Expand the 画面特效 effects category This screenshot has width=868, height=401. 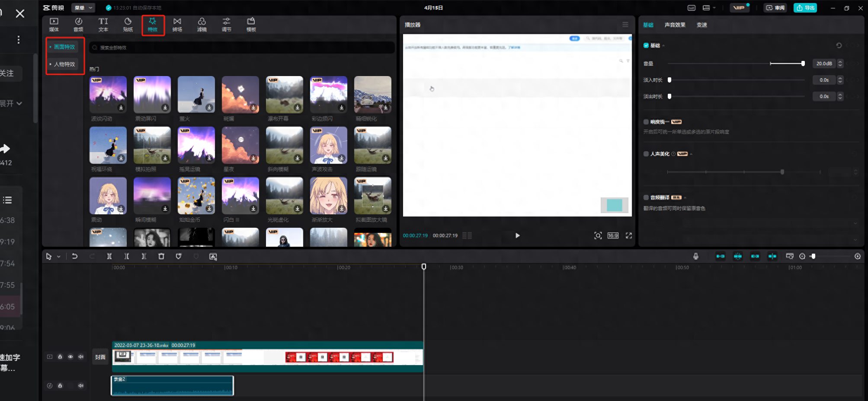point(64,47)
